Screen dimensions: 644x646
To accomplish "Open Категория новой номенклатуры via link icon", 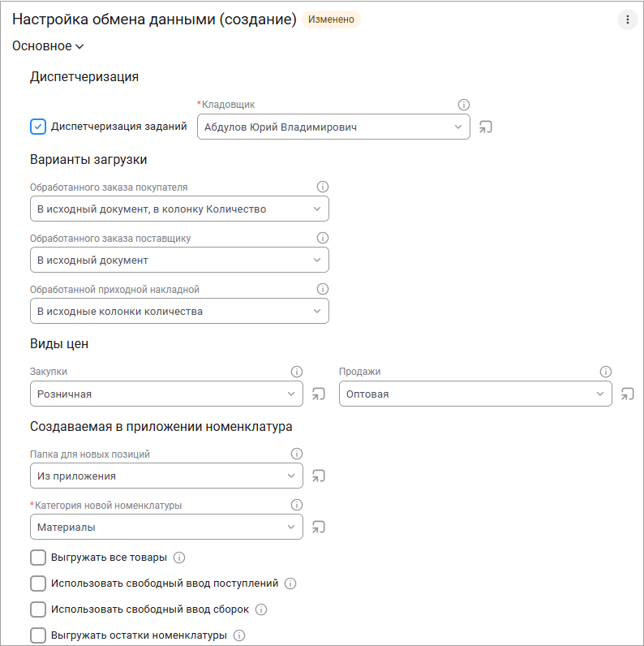I will point(318,527).
